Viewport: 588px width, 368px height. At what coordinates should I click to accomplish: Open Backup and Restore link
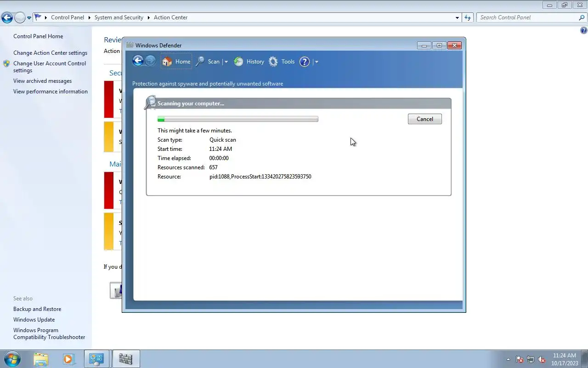coord(37,309)
